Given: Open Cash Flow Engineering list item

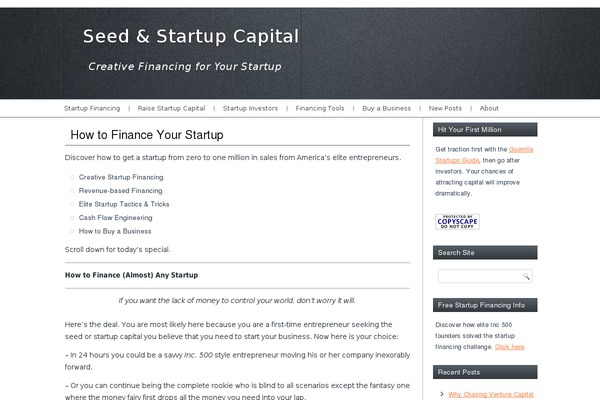Looking at the screenshot, I should 116,217.
